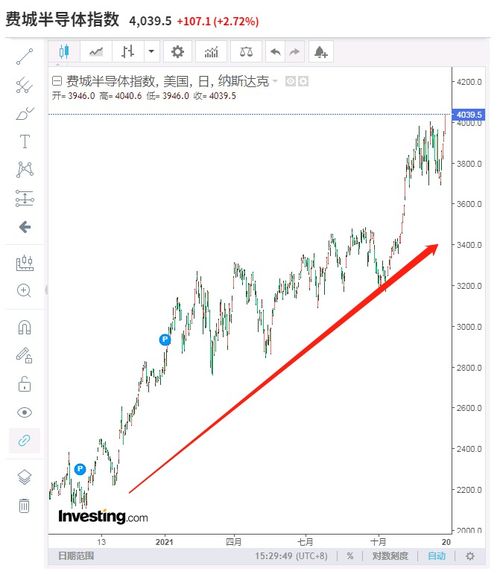This screenshot has width=500, height=574.
Task: Click the 3400.0 price axis label
Action: [469, 245]
